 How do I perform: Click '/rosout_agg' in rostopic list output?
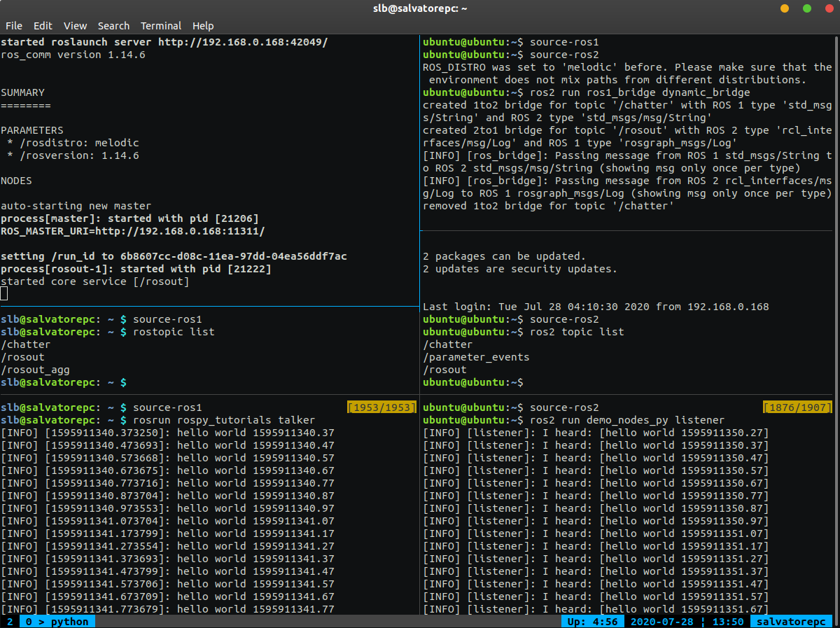pyautogui.click(x=35, y=370)
